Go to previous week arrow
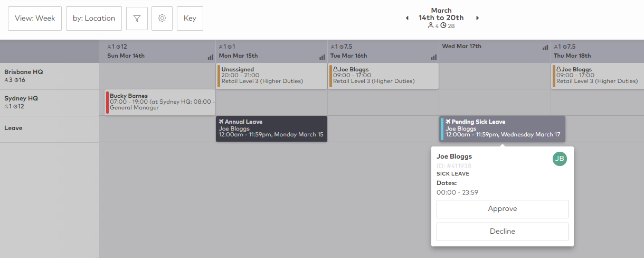The height and width of the screenshot is (258, 644). [x=407, y=18]
